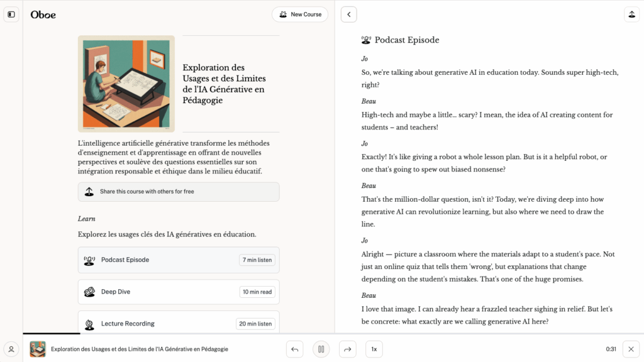Pause the podcast playback

tap(321, 349)
